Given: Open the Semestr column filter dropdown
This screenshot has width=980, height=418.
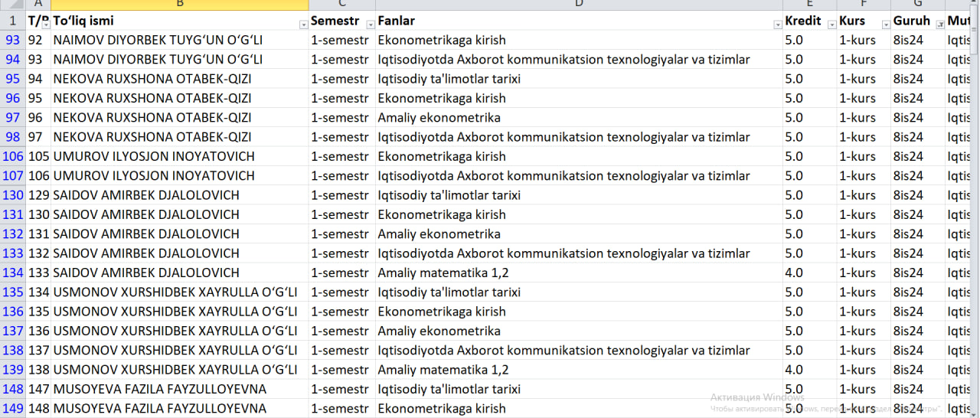Looking at the screenshot, I should pos(371,24).
